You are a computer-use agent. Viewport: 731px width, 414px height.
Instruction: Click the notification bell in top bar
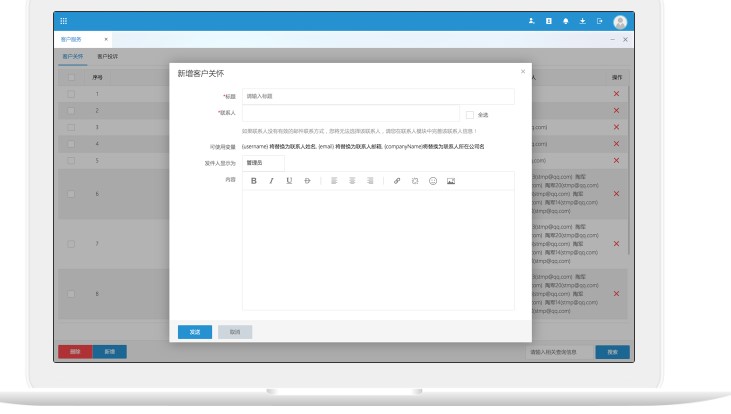565,21
